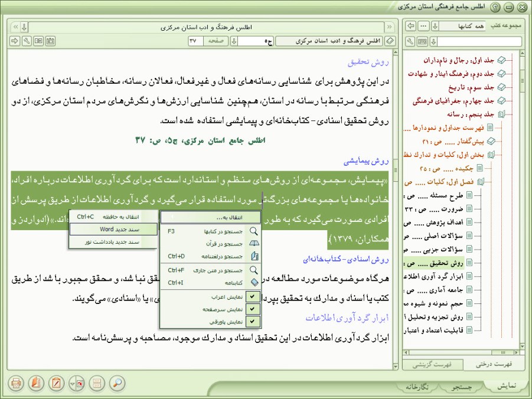Switch to the فهرست درختی tab
532x399 pixels.
(x=494, y=364)
